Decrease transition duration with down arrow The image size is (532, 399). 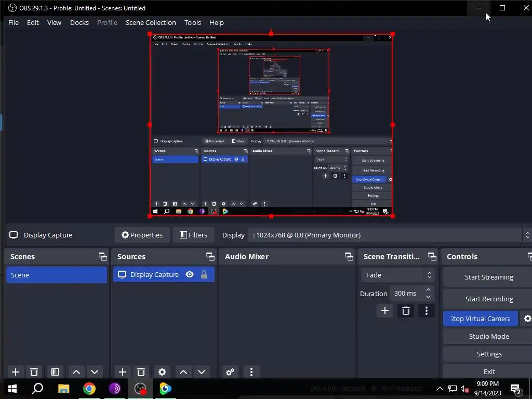pyautogui.click(x=428, y=297)
